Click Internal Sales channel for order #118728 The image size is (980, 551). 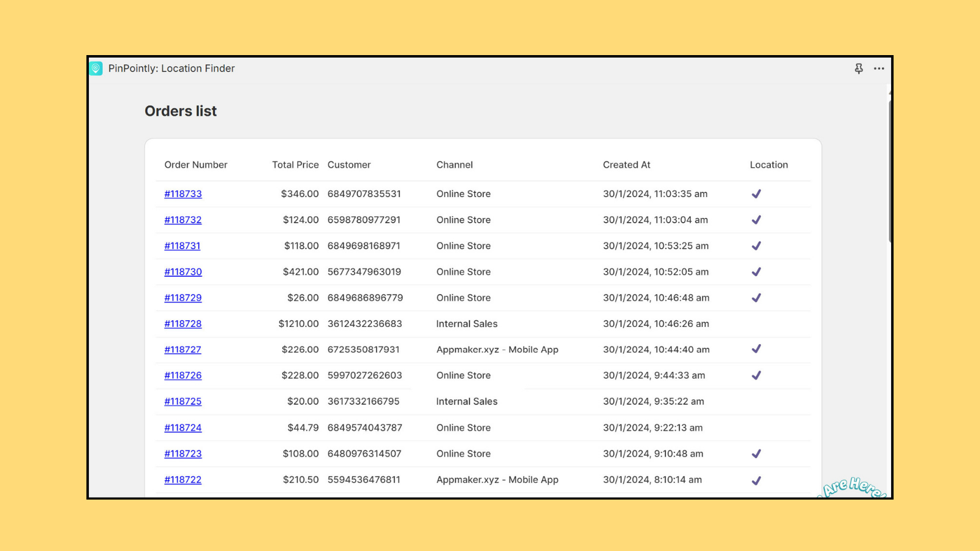[x=467, y=324]
